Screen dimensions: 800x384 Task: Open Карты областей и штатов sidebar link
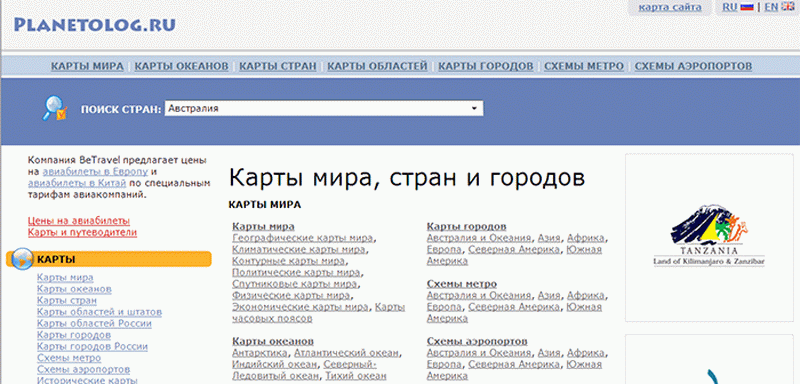click(99, 312)
